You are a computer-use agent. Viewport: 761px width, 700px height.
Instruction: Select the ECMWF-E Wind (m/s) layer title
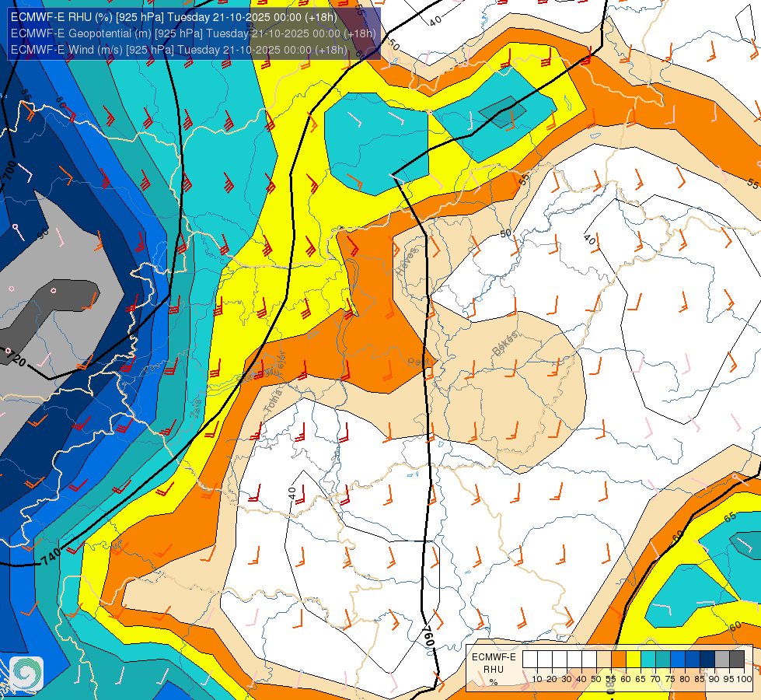click(x=179, y=50)
